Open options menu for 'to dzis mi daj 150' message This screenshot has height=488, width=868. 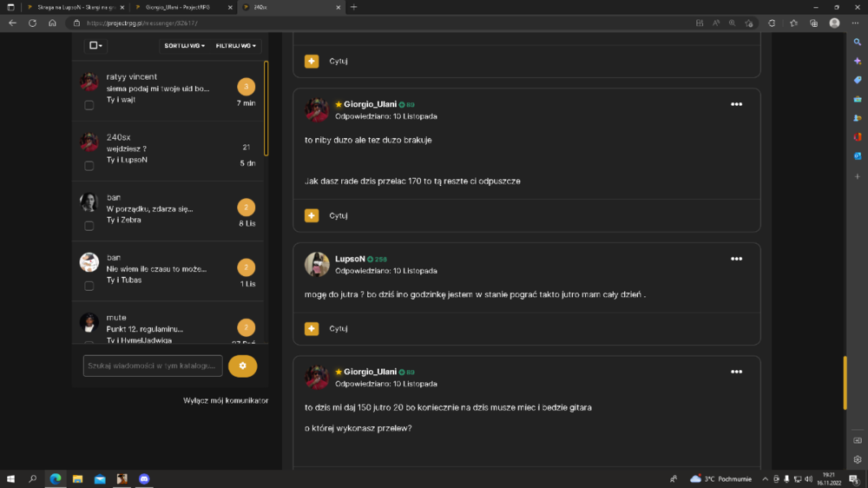[736, 372]
